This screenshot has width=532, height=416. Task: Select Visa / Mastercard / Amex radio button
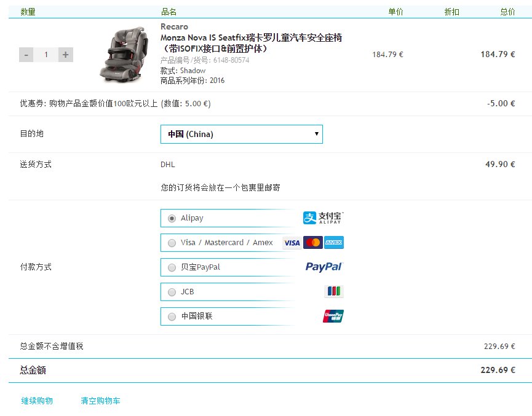pos(172,243)
